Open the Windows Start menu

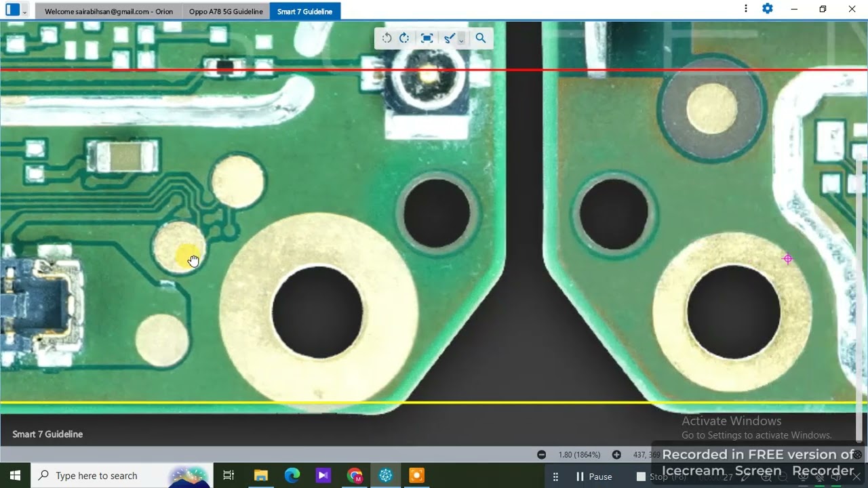pos(15,476)
